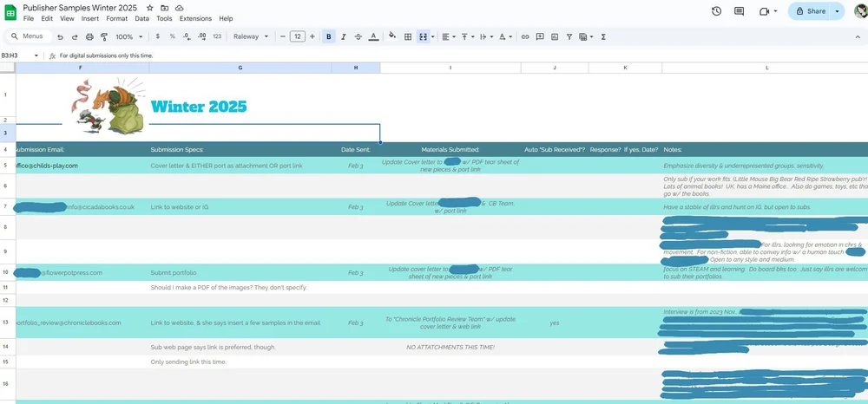Open the Insert menu

click(90, 18)
